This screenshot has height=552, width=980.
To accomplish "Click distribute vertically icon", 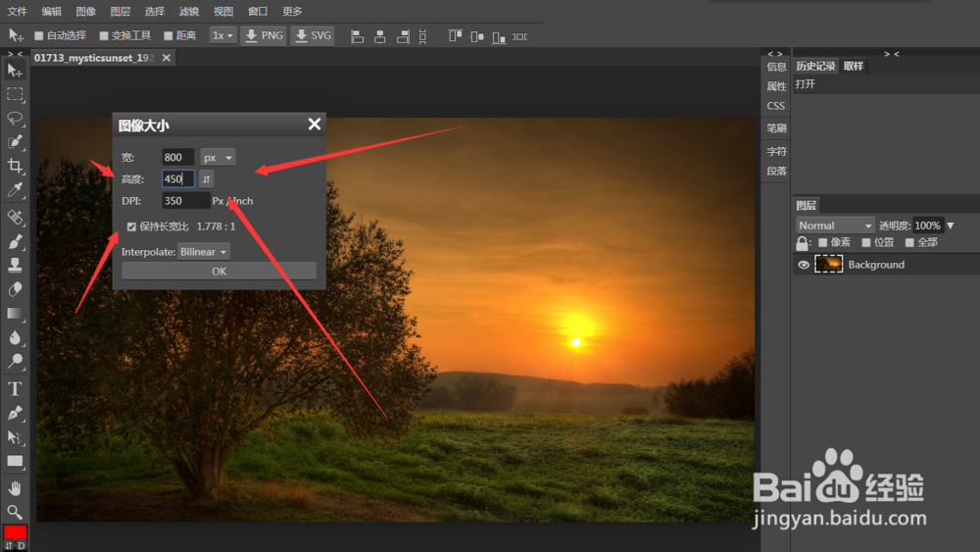I will tap(422, 36).
